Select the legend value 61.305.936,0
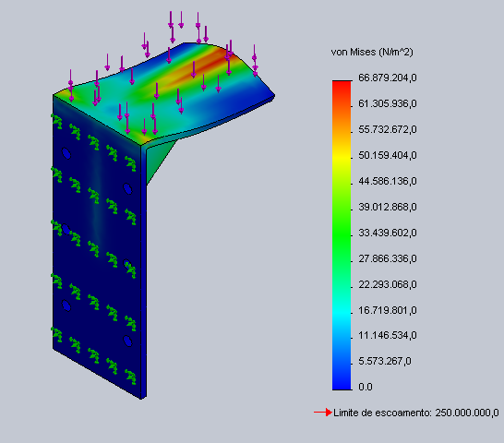The height and width of the screenshot is (443, 504). pos(388,103)
